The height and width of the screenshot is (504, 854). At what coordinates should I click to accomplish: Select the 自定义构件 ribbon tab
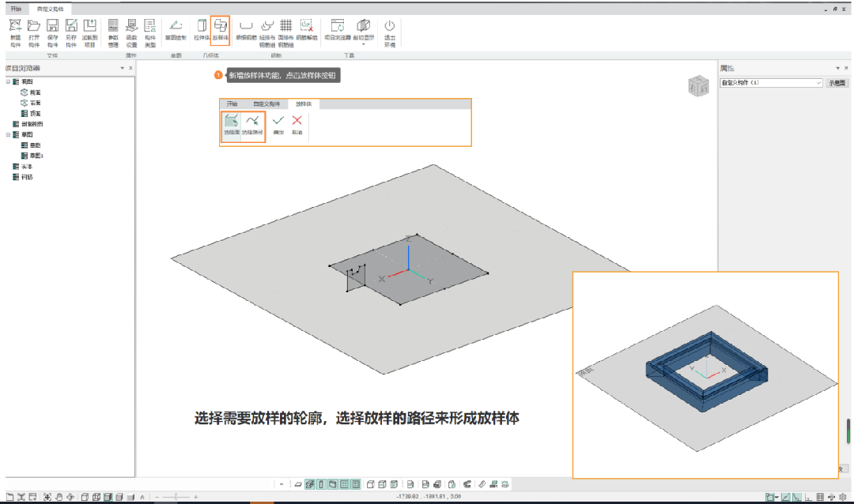[x=49, y=8]
